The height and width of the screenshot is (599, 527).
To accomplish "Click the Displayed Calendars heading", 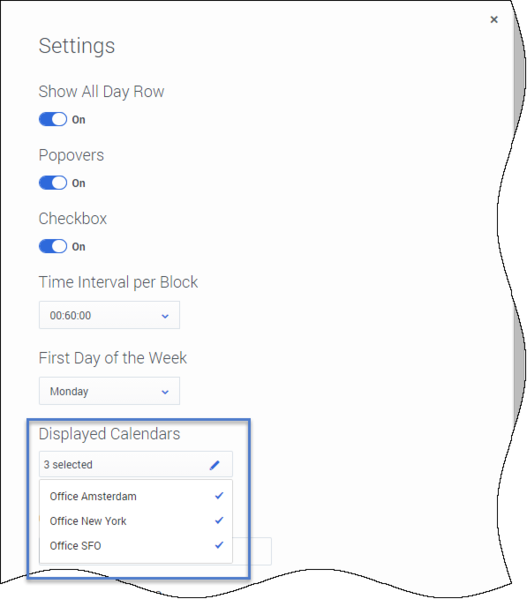I will [109, 434].
